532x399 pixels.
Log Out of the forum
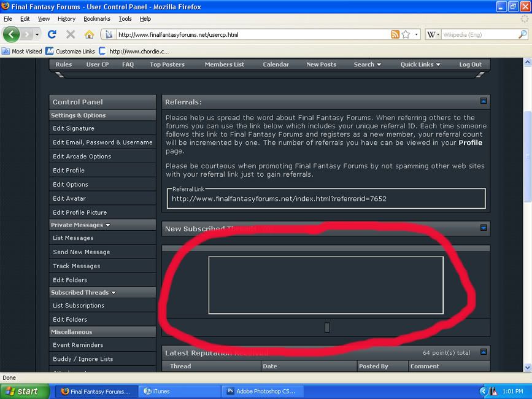tap(470, 64)
